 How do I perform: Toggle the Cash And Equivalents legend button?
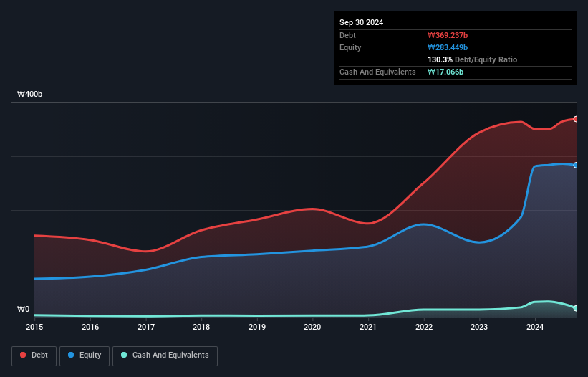click(165, 355)
